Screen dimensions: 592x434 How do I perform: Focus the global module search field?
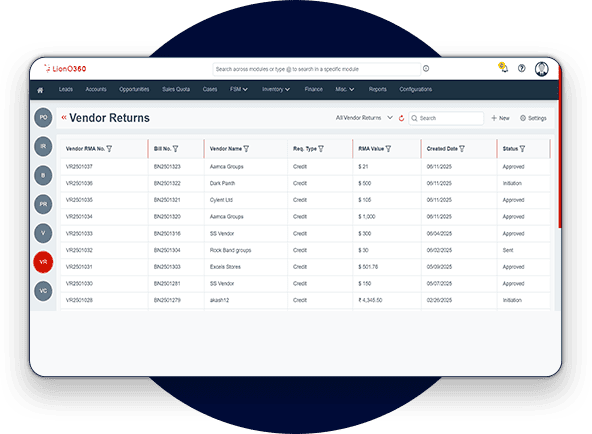(x=316, y=69)
